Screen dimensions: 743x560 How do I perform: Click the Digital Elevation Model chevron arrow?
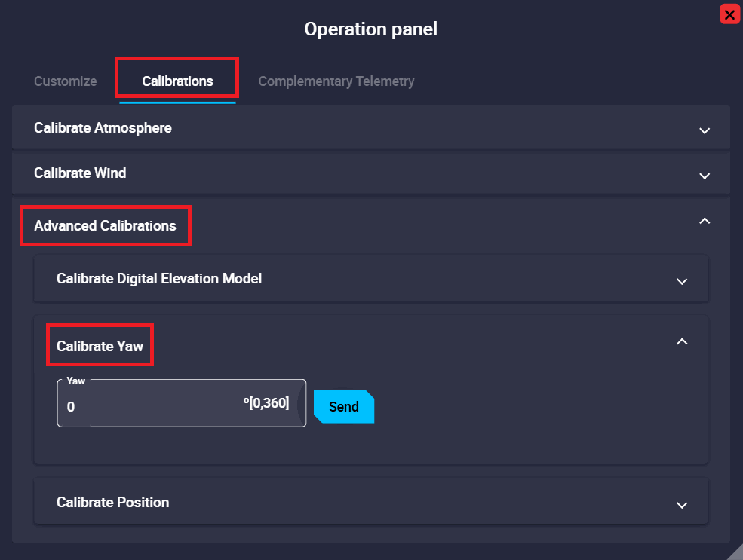[x=682, y=281]
